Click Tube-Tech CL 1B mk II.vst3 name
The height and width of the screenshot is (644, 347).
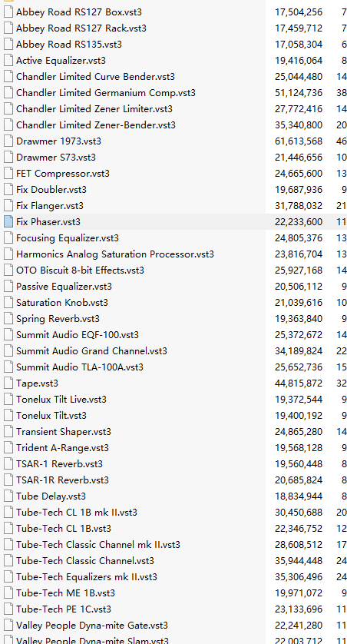click(x=77, y=513)
